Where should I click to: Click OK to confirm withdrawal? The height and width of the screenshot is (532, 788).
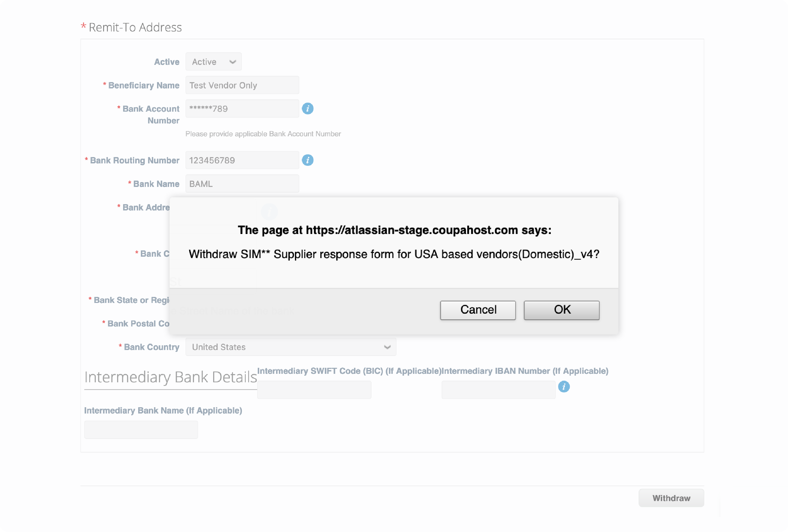[561, 309]
